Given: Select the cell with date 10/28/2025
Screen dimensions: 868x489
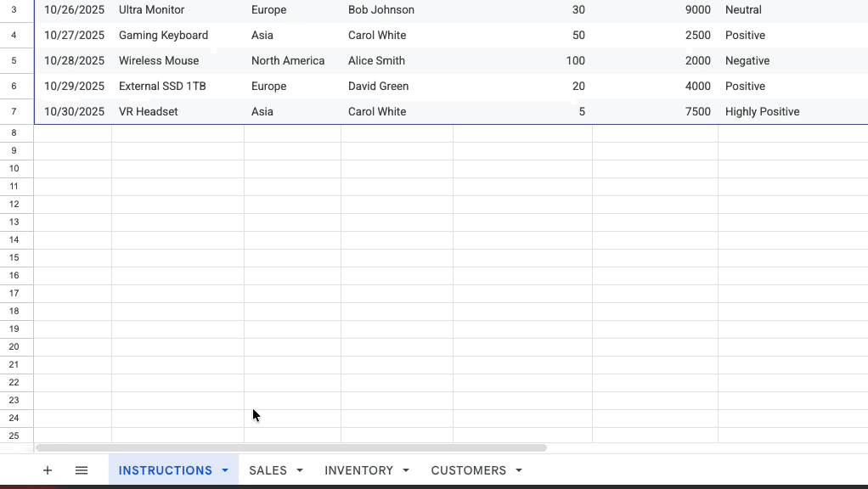Looking at the screenshot, I should pos(73,61).
